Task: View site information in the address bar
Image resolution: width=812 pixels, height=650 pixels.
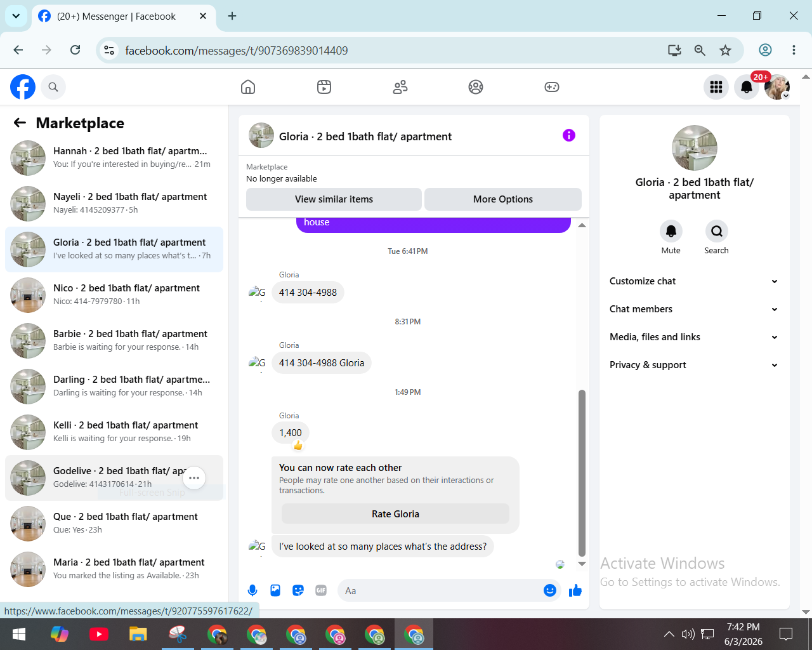Action: tap(109, 50)
